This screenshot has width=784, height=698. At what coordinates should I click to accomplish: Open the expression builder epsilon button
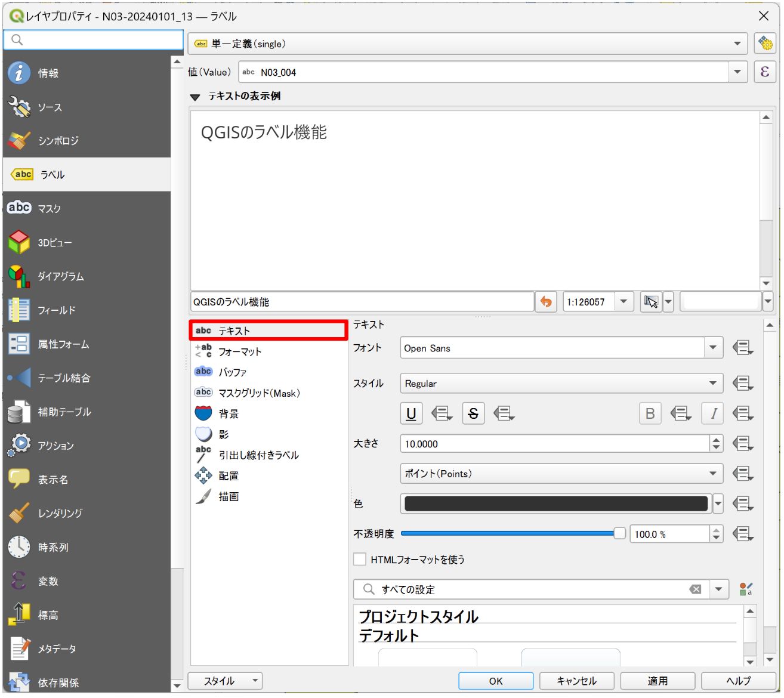[764, 72]
